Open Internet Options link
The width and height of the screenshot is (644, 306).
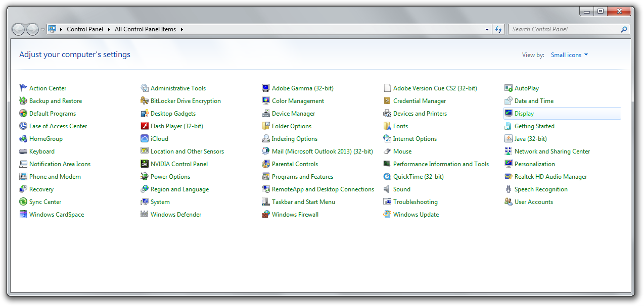[x=415, y=138]
